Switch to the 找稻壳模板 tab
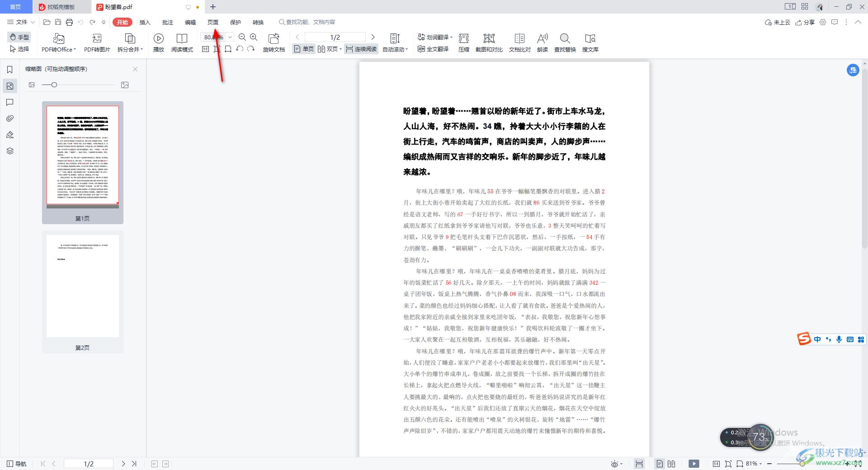 pyautogui.click(x=61, y=7)
